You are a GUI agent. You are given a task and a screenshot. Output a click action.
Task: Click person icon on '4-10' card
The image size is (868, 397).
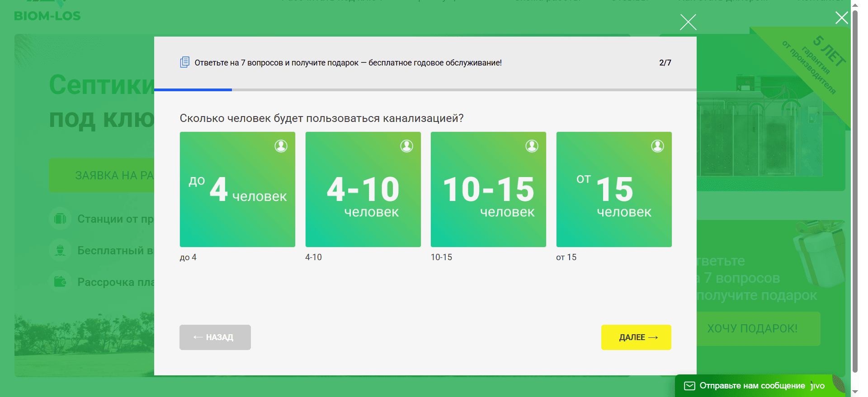[407, 146]
